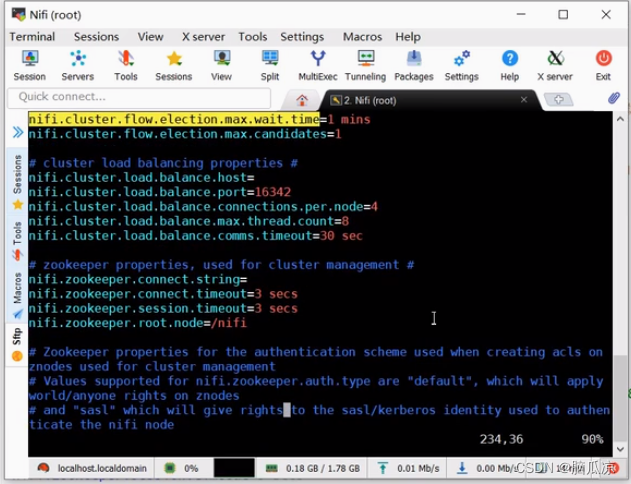Click the Sessions star toolbar icon
Image resolution: width=631 pixels, height=484 pixels.
click(x=174, y=65)
